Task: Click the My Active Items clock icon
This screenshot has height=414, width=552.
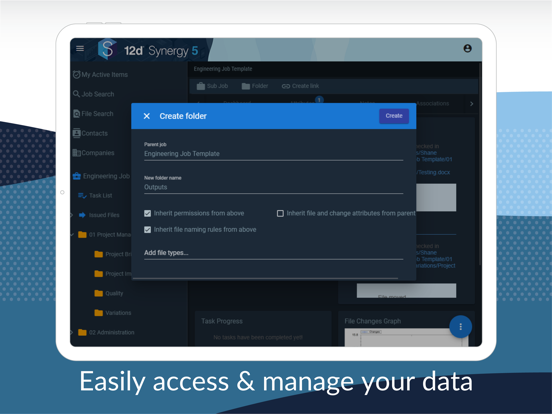Action: pos(76,75)
